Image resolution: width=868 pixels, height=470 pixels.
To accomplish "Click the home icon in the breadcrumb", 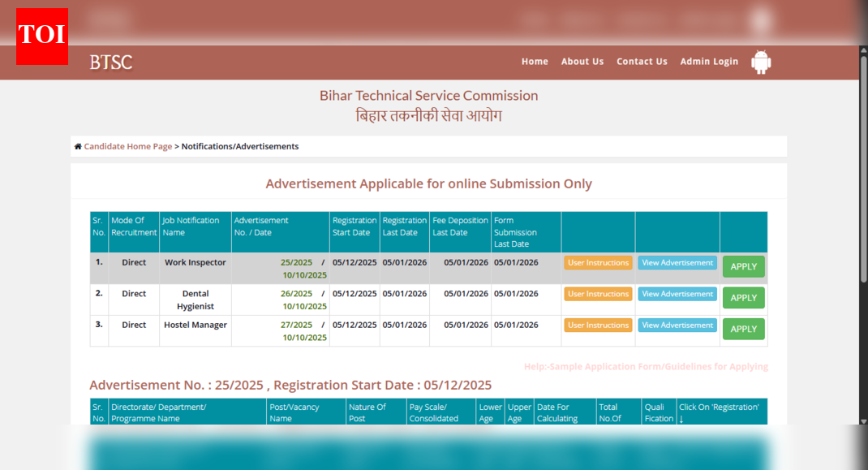I will pos(77,146).
